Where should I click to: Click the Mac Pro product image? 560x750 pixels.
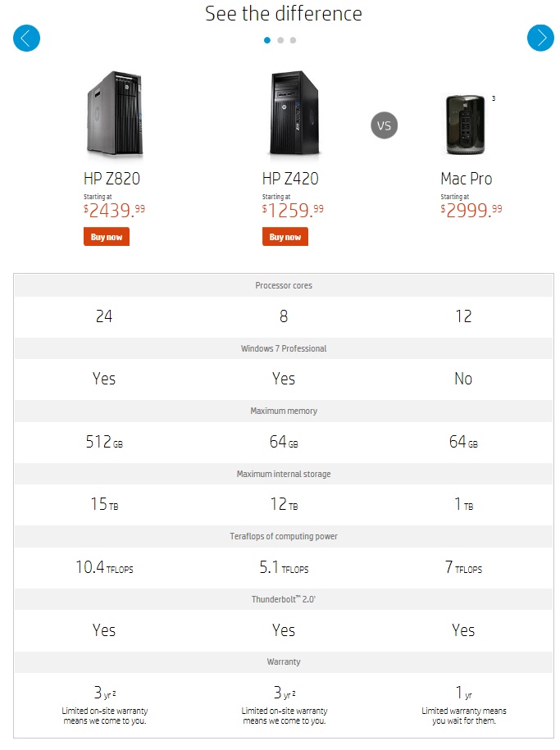[465, 125]
